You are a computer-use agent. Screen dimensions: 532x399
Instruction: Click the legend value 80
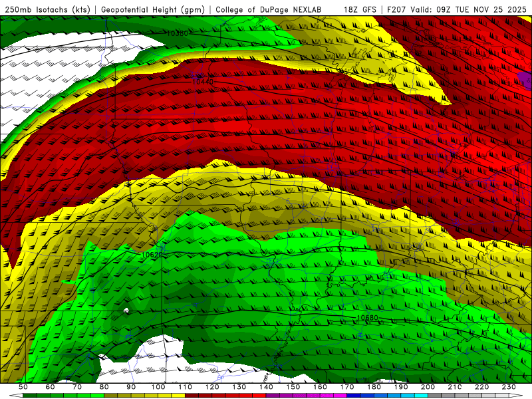104,387
